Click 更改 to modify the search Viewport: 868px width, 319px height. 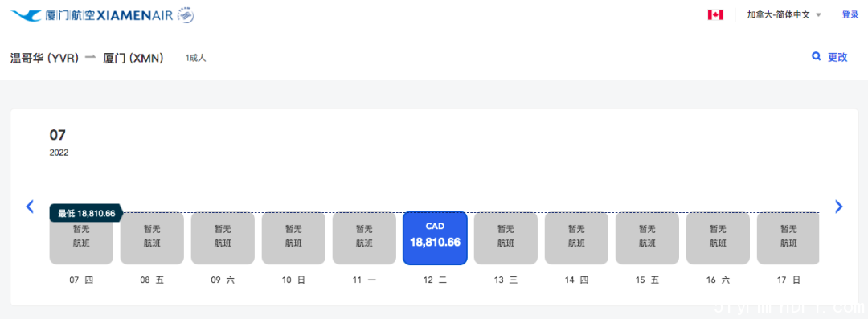click(x=837, y=57)
